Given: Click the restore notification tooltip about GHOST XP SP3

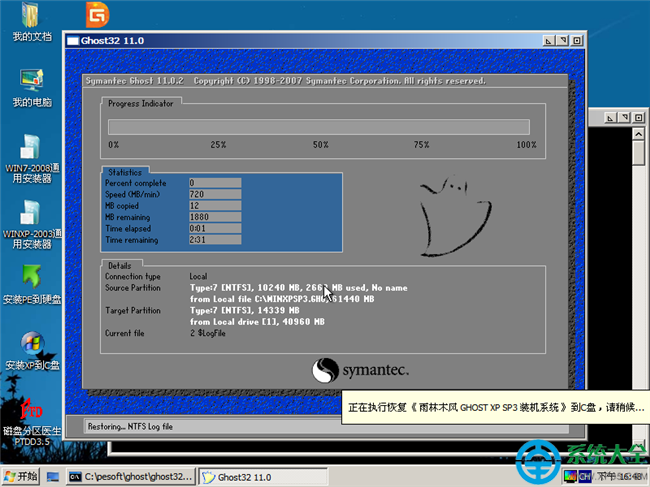Looking at the screenshot, I should 495,407.
